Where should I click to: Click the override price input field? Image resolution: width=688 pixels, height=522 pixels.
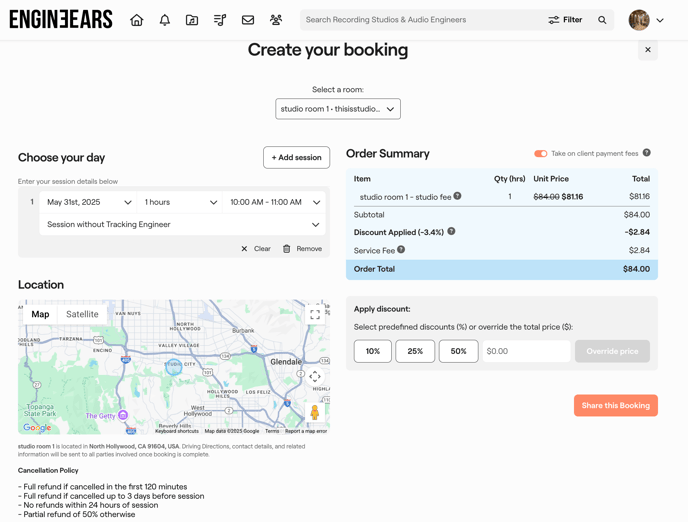coord(526,352)
